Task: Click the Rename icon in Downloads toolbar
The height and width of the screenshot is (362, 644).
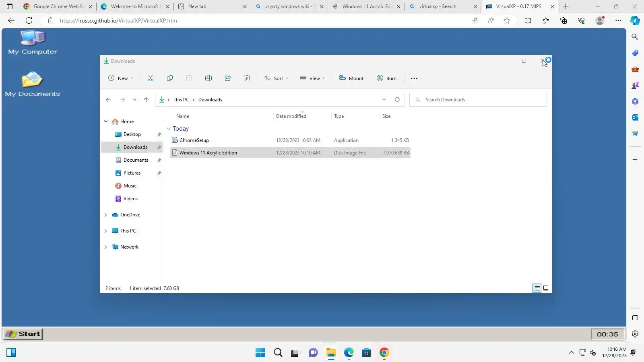Action: [x=208, y=78]
